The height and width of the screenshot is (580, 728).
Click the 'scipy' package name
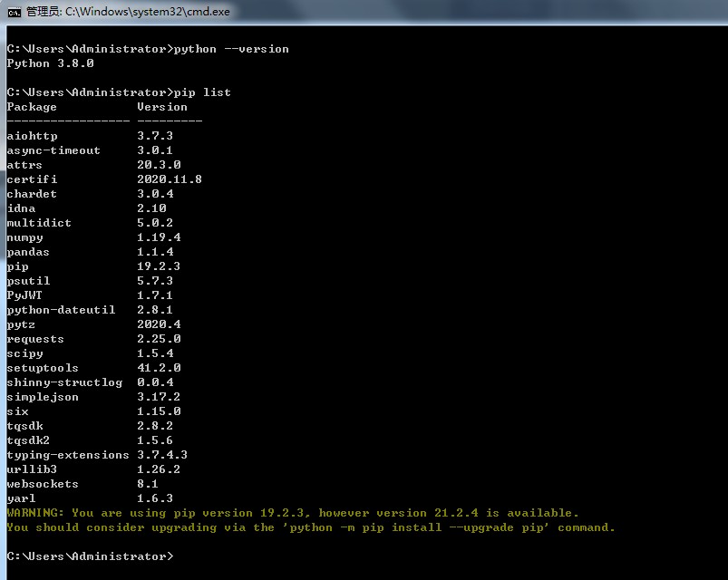(x=25, y=353)
